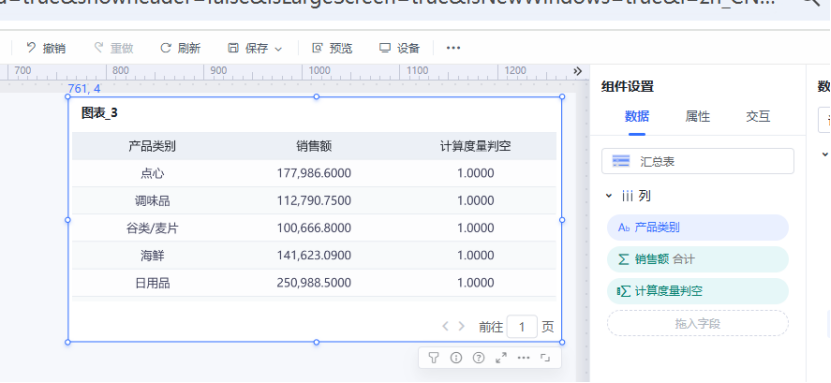The height and width of the screenshot is (383, 831).
Task: Click the info circle icon below chart
Action: [x=456, y=358]
